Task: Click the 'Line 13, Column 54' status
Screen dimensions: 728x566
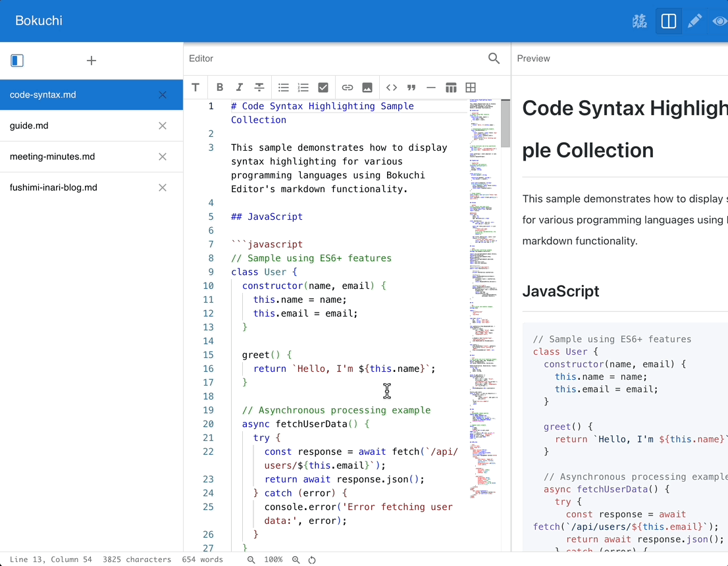Action: pyautogui.click(x=51, y=559)
